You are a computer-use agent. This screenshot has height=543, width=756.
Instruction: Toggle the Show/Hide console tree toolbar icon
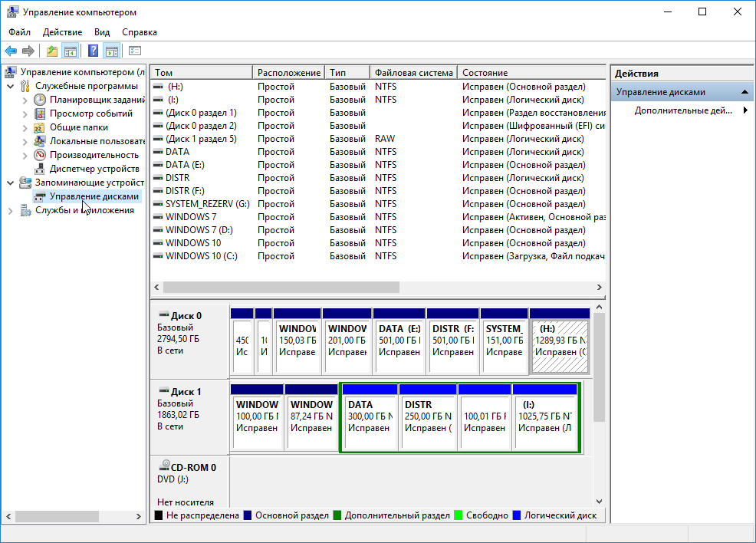click(71, 51)
